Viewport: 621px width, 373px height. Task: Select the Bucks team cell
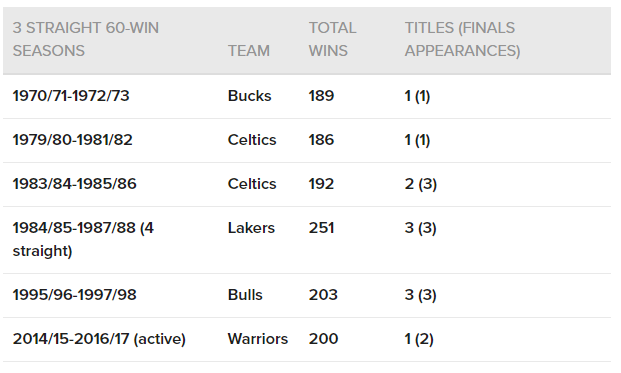click(x=250, y=96)
